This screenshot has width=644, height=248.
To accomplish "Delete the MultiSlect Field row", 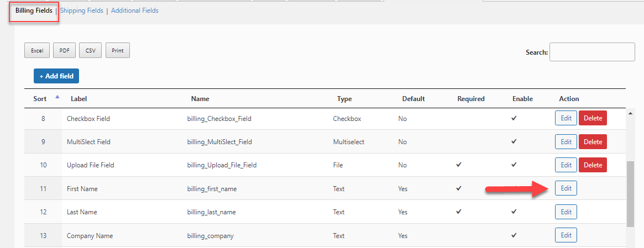I will pyautogui.click(x=593, y=142).
